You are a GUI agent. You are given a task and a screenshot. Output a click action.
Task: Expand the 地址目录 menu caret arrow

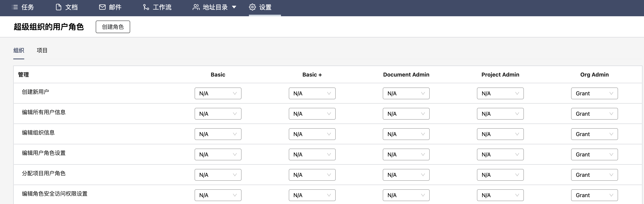[234, 7]
